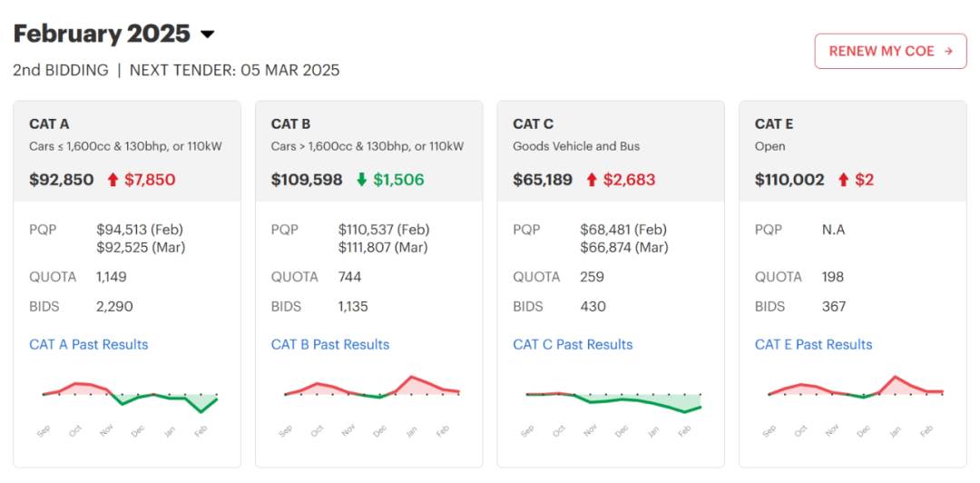
Task: Click the CAT E $110,002 premium price
Action: tap(789, 180)
